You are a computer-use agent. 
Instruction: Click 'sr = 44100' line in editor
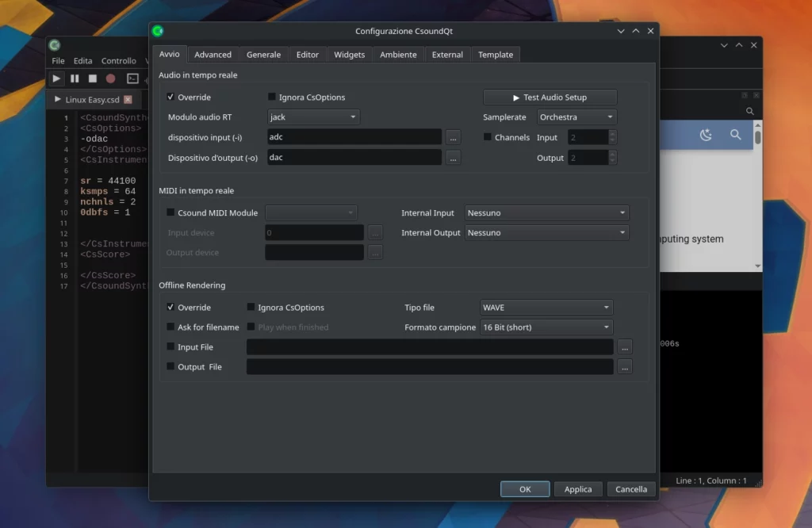pyautogui.click(x=108, y=181)
